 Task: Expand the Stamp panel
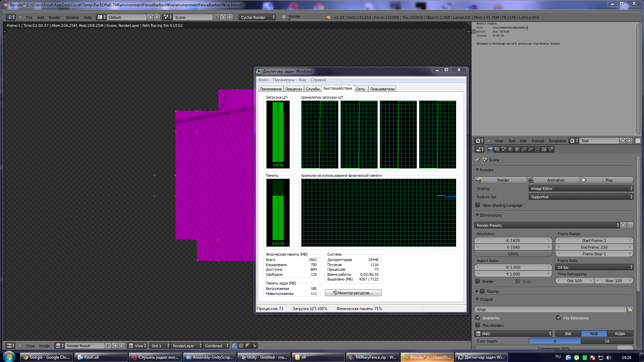pos(492,291)
